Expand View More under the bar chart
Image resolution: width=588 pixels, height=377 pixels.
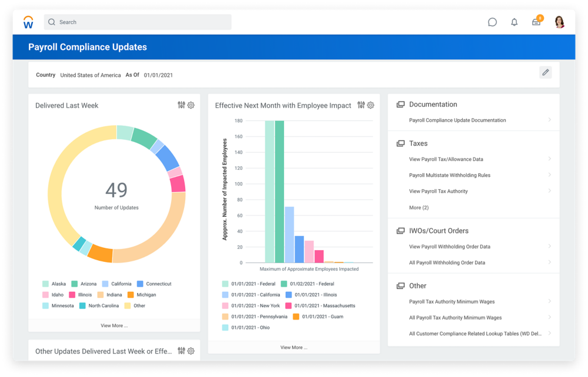293,347
